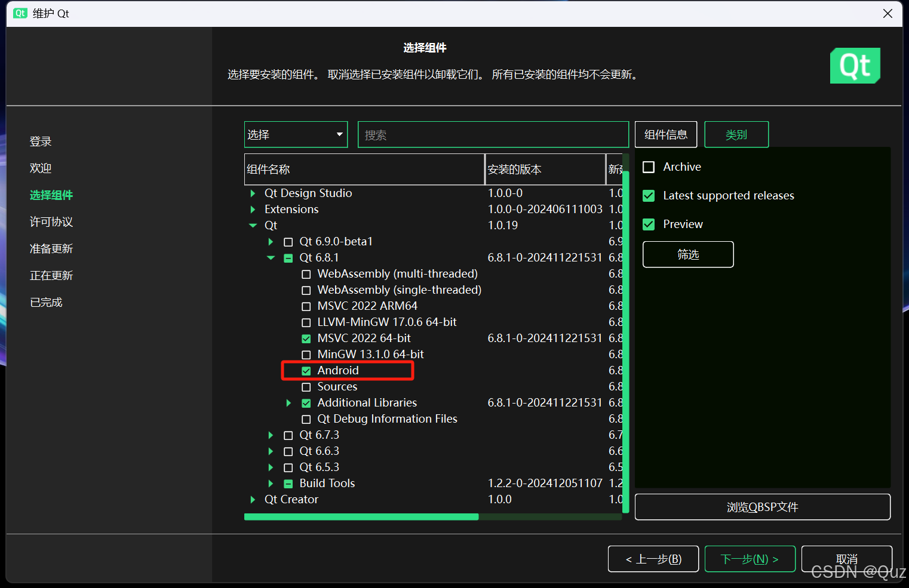
Task: Expand the Qt 6.9.0-beta1 node
Action: tap(271, 242)
